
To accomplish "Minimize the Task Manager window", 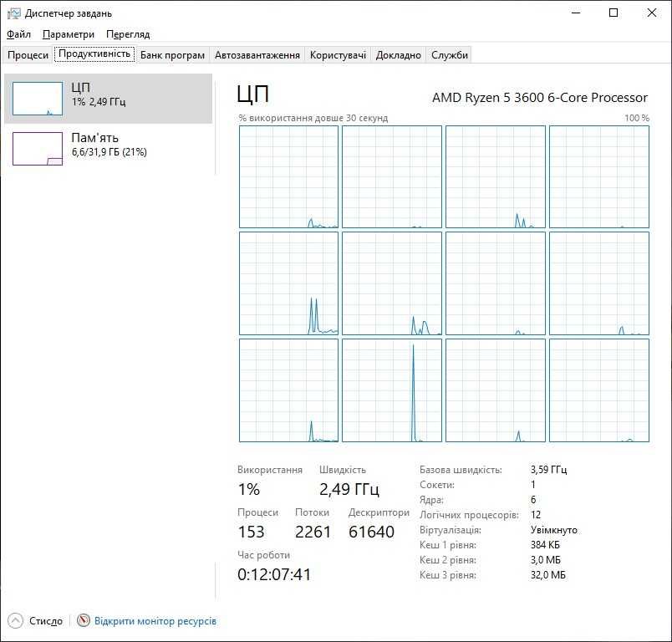I will click(x=576, y=13).
